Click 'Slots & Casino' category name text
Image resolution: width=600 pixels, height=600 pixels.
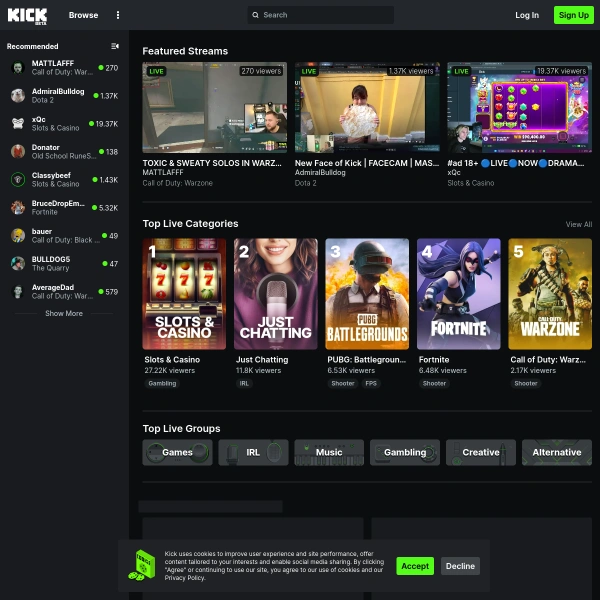172,360
